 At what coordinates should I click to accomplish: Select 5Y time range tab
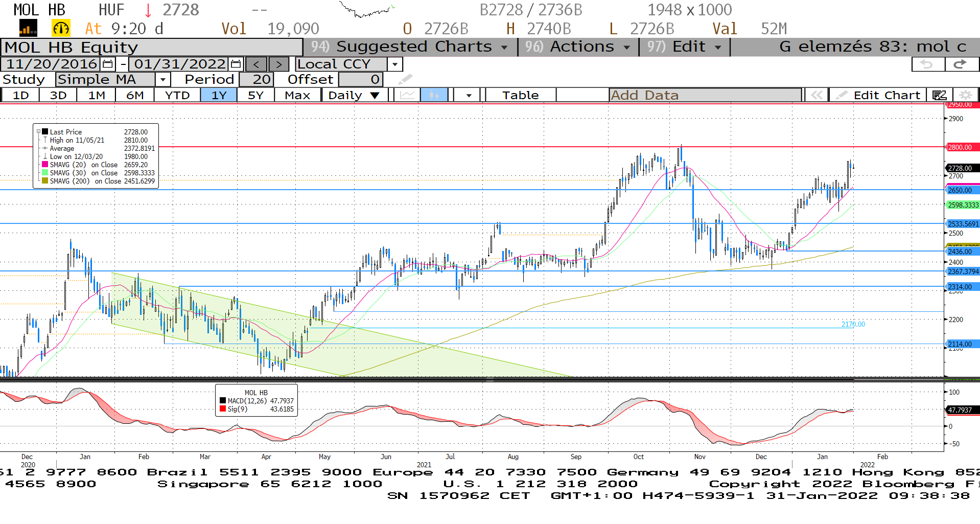coord(255,95)
